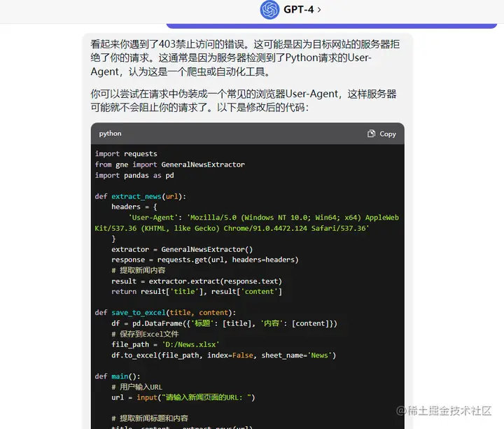504x429 pixels.
Task: Click the 'response = requests.get(url, headers=headers)' line
Action: [x=204, y=260]
